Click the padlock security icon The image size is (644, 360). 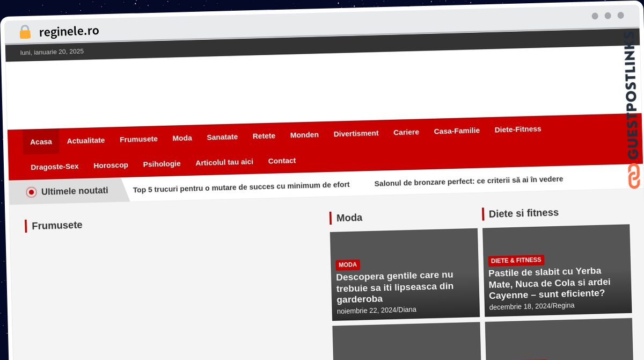pos(25,32)
